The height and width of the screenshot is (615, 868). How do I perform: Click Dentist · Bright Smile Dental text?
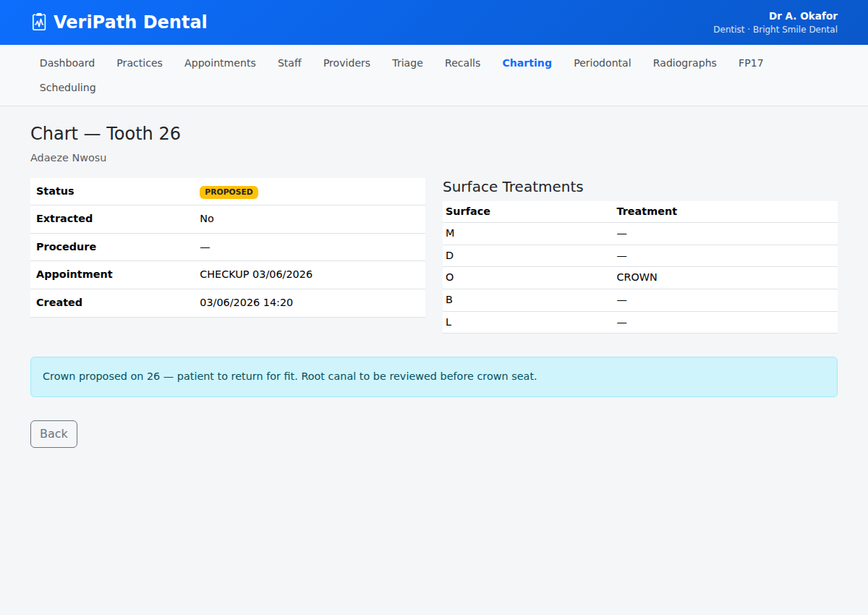(x=775, y=30)
